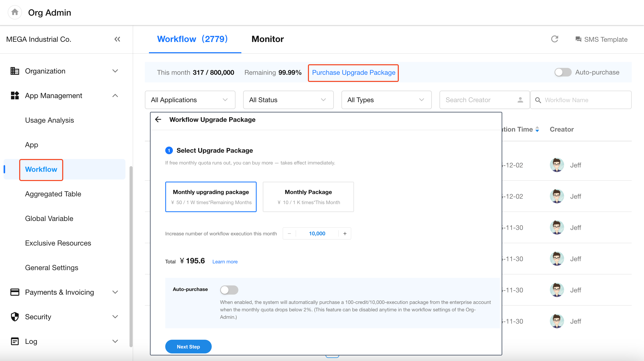Toggle Auto-purchase switch in the top quota bar

[x=563, y=72]
